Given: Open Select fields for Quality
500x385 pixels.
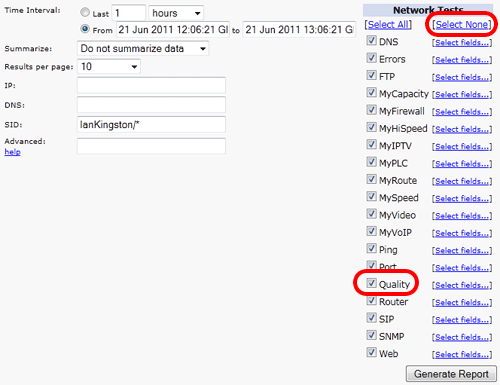Looking at the screenshot, I should click(462, 285).
